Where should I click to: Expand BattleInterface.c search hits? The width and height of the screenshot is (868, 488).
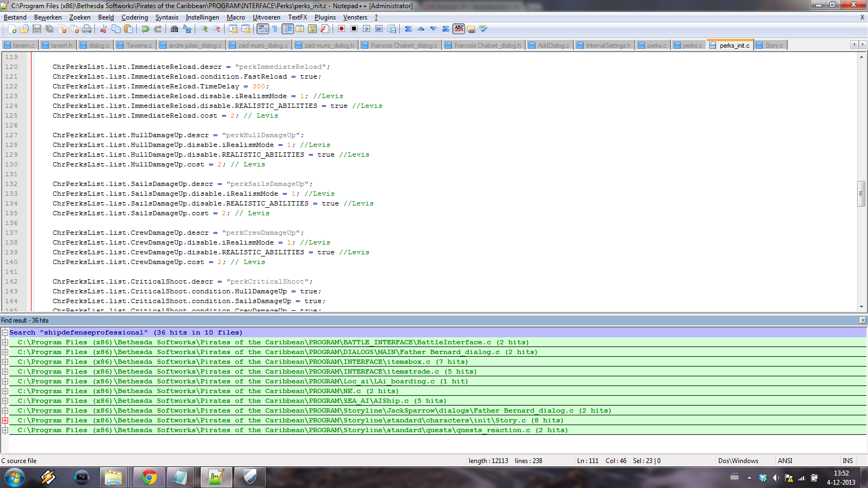(5, 342)
